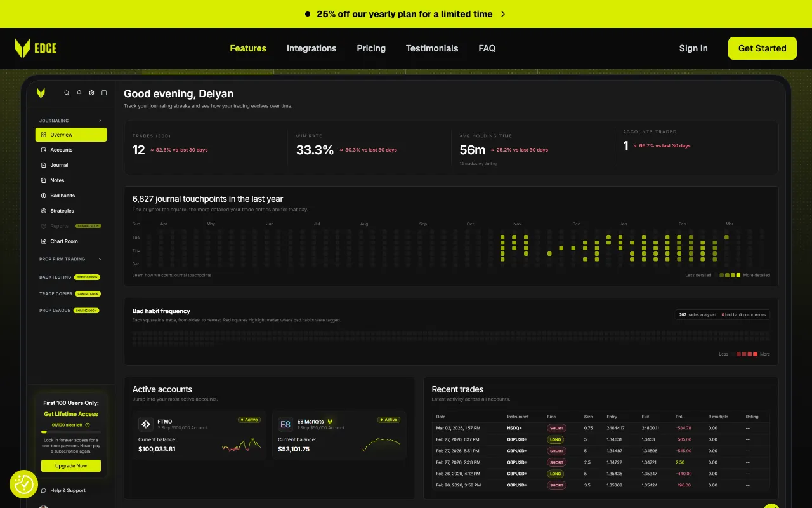Click the Notes icon in sidebar
Screen dimensions: 812x508
click(44, 180)
